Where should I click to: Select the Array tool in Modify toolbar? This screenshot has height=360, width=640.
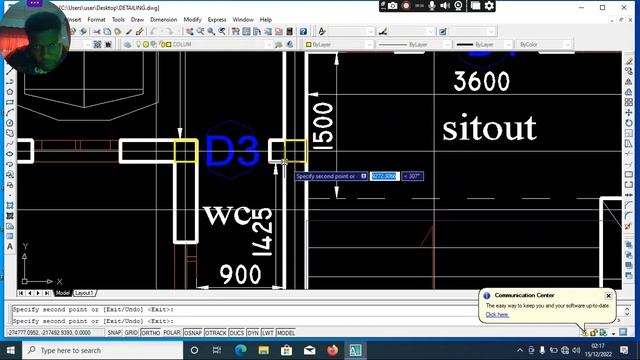[629, 102]
